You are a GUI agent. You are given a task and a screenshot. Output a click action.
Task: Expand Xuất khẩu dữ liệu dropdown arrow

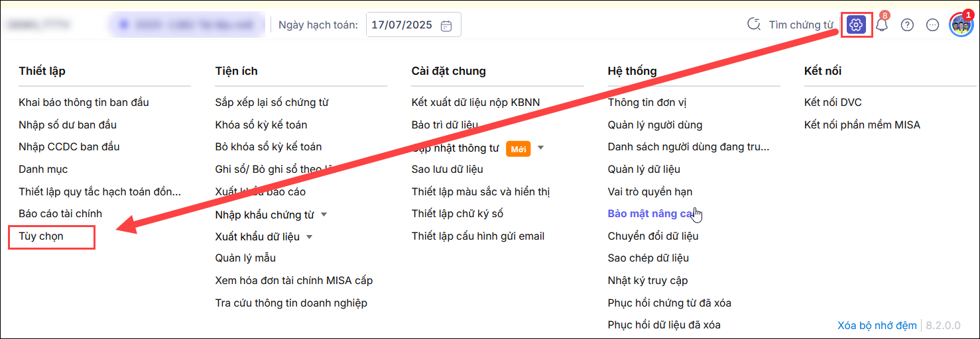[x=310, y=237]
